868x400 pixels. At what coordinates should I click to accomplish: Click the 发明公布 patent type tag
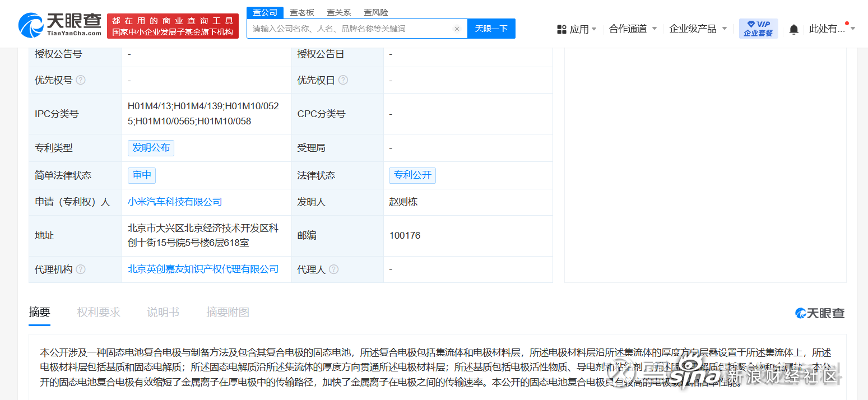[x=151, y=148]
